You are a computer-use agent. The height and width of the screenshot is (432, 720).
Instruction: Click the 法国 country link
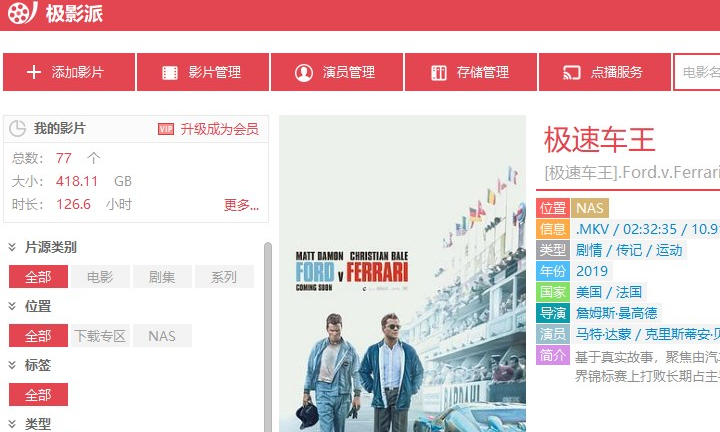pos(629,292)
